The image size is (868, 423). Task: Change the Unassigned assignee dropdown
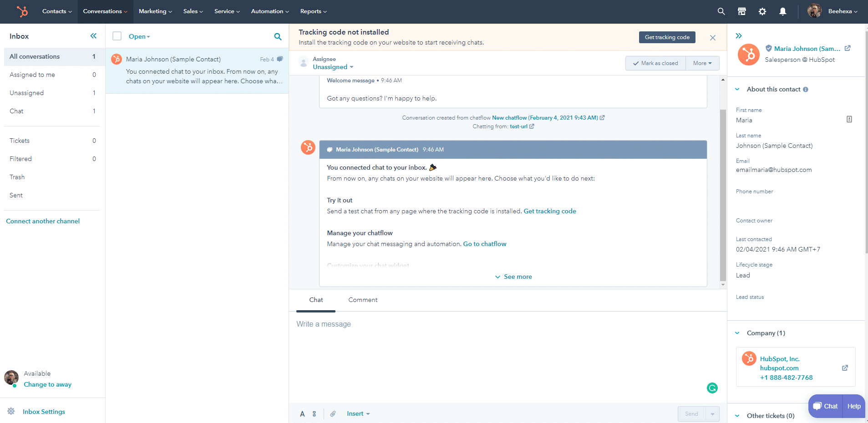[333, 67]
